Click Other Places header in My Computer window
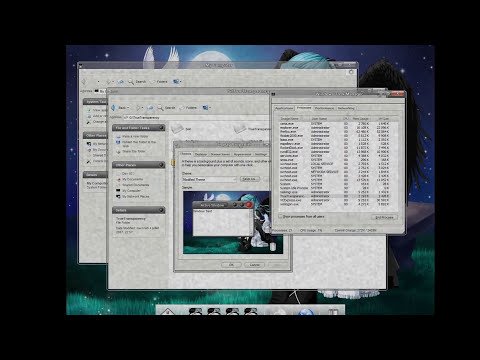The height and width of the screenshot is (360, 480). pyautogui.click(x=95, y=135)
